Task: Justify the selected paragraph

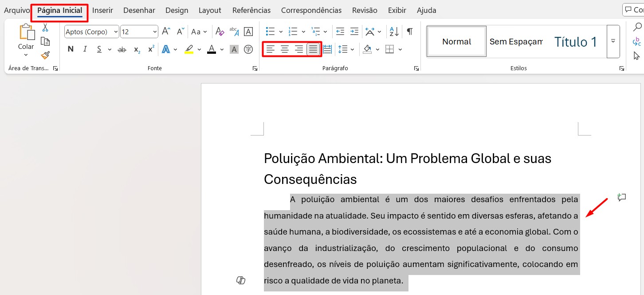Action: point(313,49)
